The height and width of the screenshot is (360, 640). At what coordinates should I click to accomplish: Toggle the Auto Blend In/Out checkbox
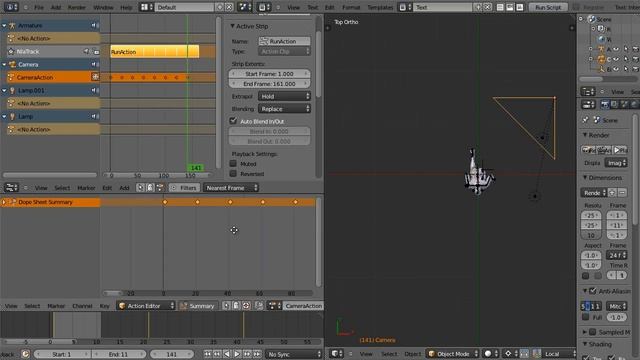tap(233, 121)
